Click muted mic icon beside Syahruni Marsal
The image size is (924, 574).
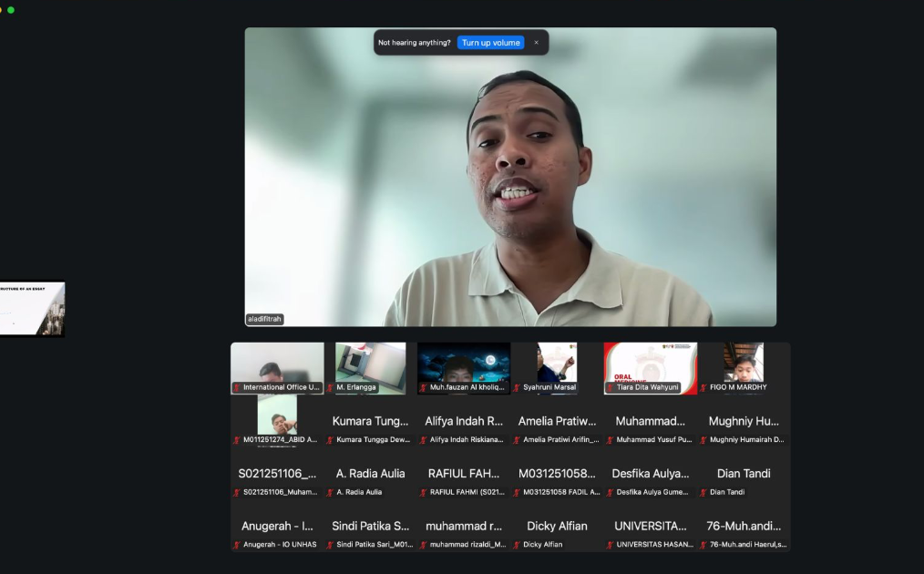pos(517,387)
